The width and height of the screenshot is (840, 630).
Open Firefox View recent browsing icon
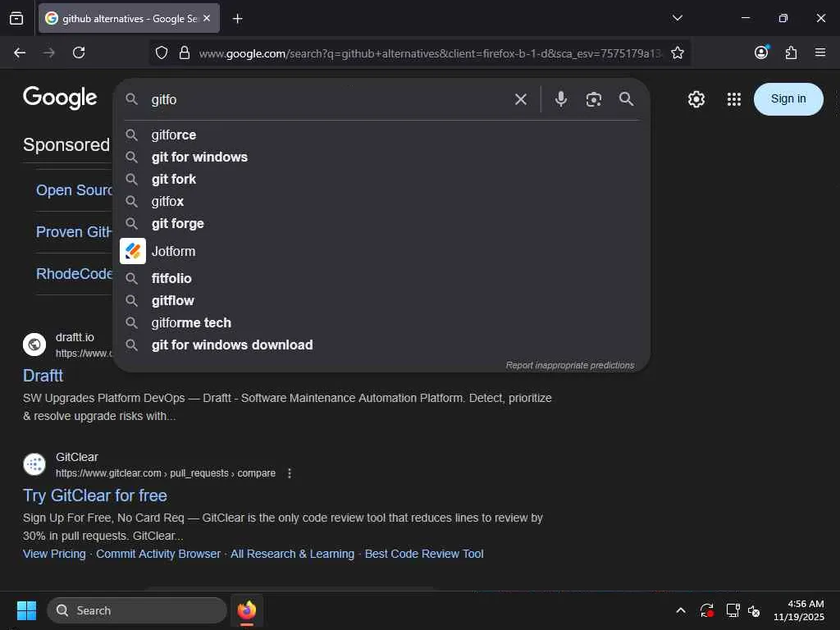coord(16,19)
